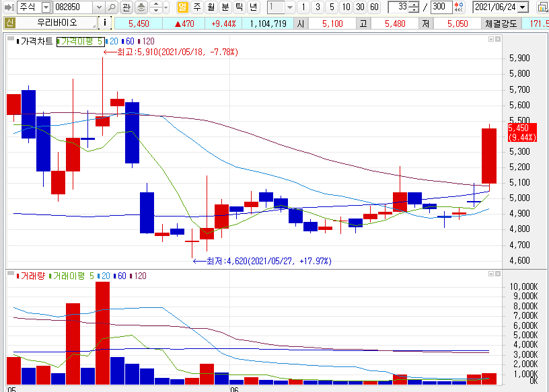
Task: Click the 최저:4,620 low annotation
Action: tap(262, 261)
